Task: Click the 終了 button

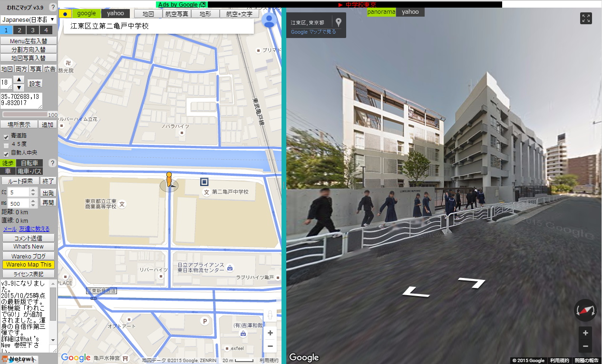Action: (48, 181)
